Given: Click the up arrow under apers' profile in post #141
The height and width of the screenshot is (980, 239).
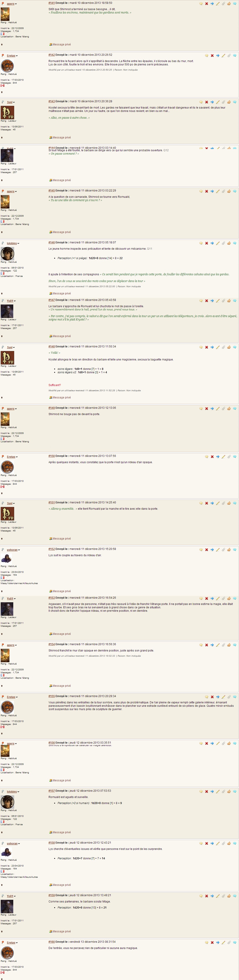Looking at the screenshot, I should pyautogui.click(x=2, y=44).
